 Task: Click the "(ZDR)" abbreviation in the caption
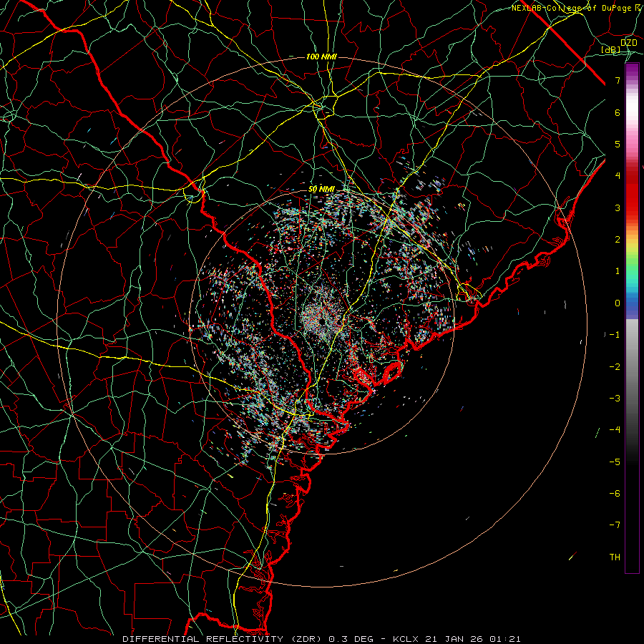306,639
